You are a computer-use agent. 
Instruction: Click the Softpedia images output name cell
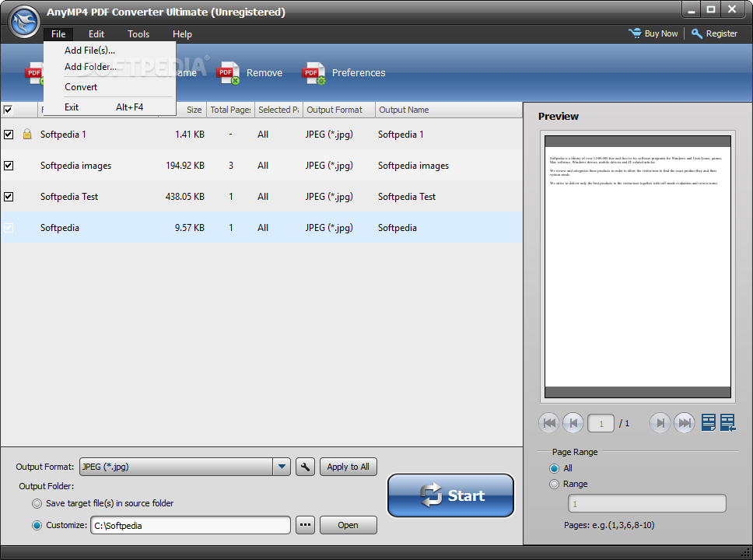tap(414, 166)
